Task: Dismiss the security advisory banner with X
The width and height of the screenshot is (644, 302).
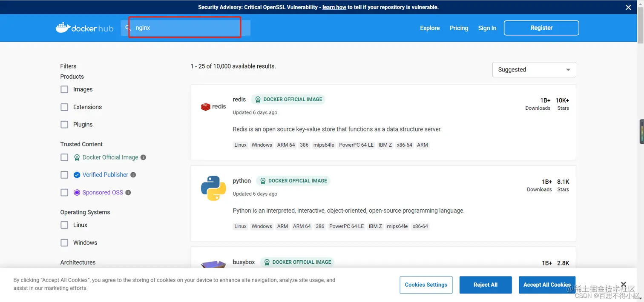Action: pyautogui.click(x=628, y=7)
